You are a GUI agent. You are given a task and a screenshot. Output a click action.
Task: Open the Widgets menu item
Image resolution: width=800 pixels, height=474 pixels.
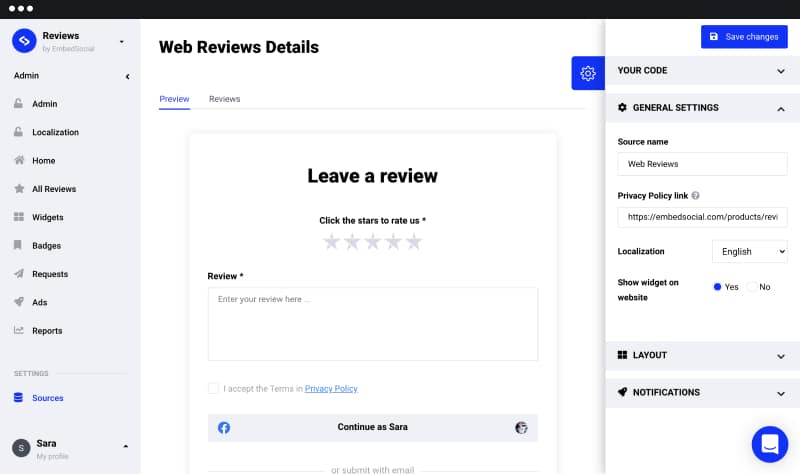click(47, 217)
